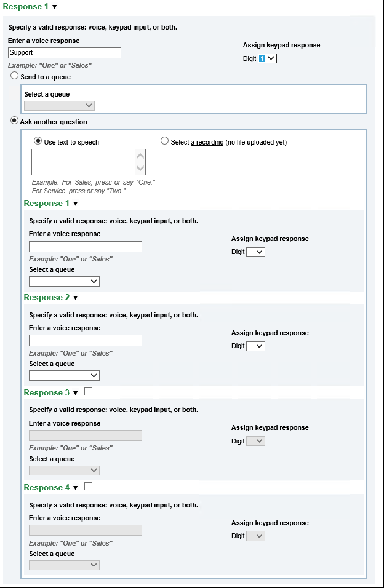
Task: Collapse the nested Response 2 triangle
Action: click(x=75, y=298)
